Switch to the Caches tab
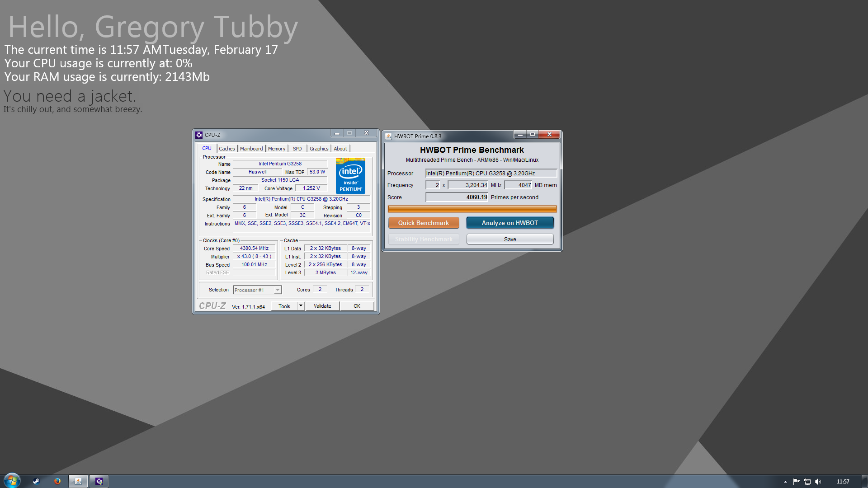This screenshot has height=488, width=868. (x=227, y=149)
